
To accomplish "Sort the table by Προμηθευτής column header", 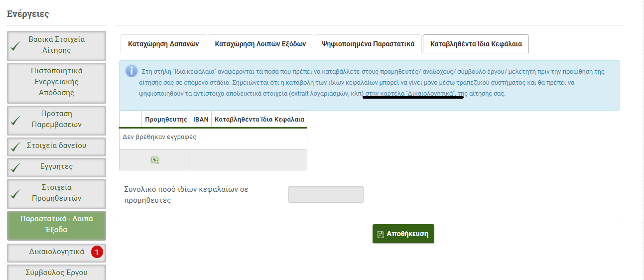I will point(166,120).
